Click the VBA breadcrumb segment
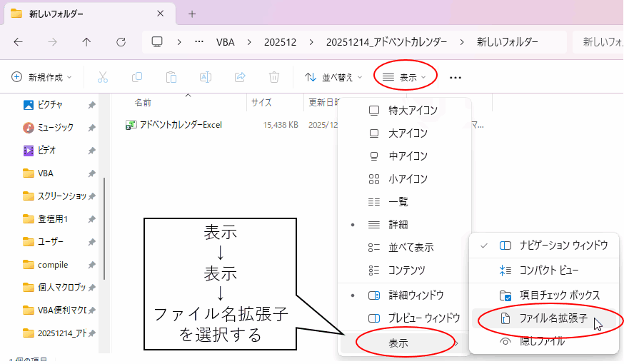Screen dimensions: 624x364 point(225,42)
